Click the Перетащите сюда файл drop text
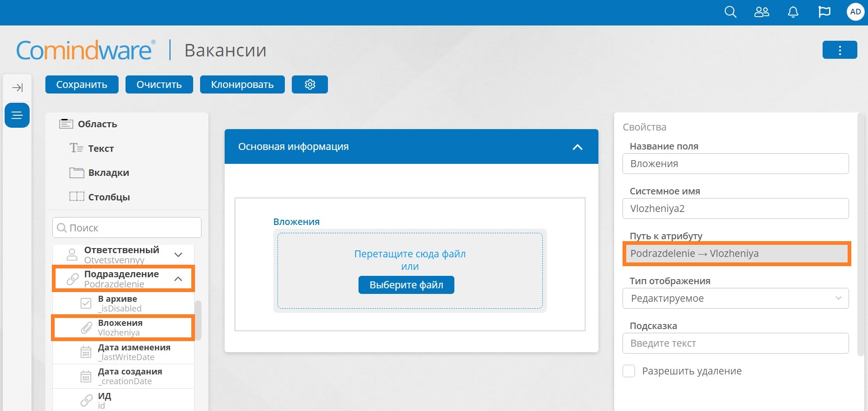Viewport: 868px width, 411px height. click(410, 254)
